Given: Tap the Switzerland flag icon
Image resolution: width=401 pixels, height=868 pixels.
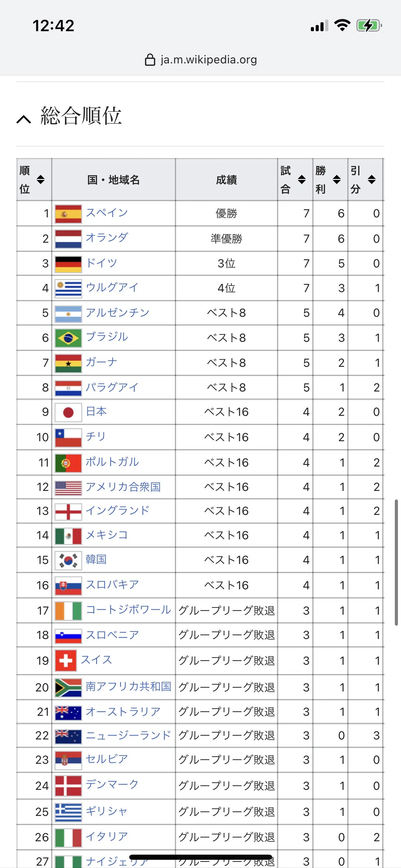Looking at the screenshot, I should click(x=65, y=661).
